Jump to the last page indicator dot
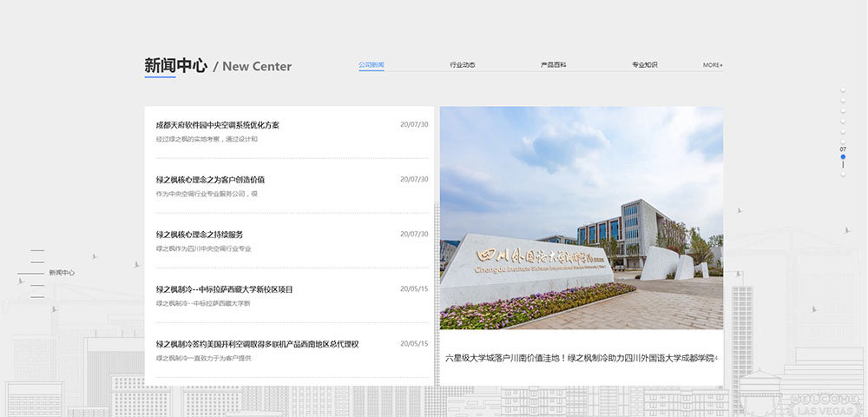 [843, 174]
